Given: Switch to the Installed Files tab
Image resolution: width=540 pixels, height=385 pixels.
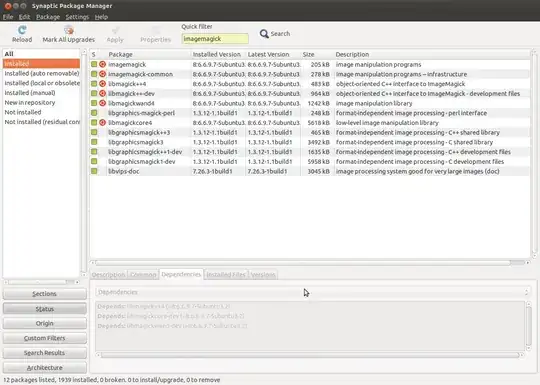Looking at the screenshot, I should point(226,275).
